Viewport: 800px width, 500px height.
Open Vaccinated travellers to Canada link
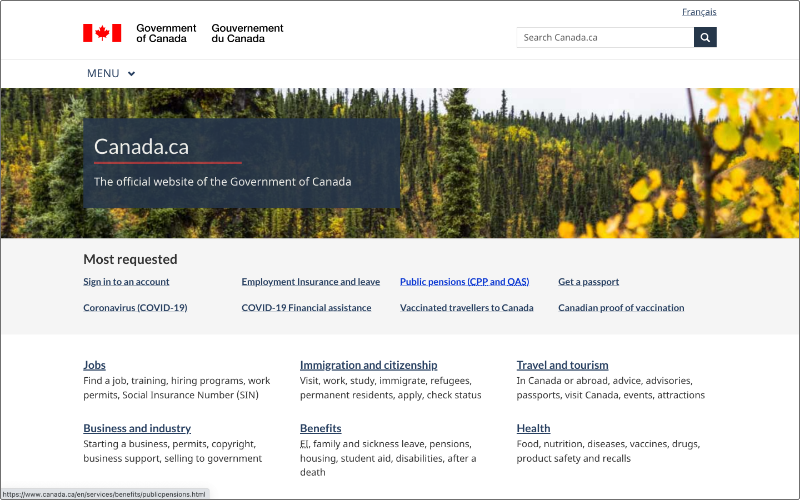tap(466, 308)
